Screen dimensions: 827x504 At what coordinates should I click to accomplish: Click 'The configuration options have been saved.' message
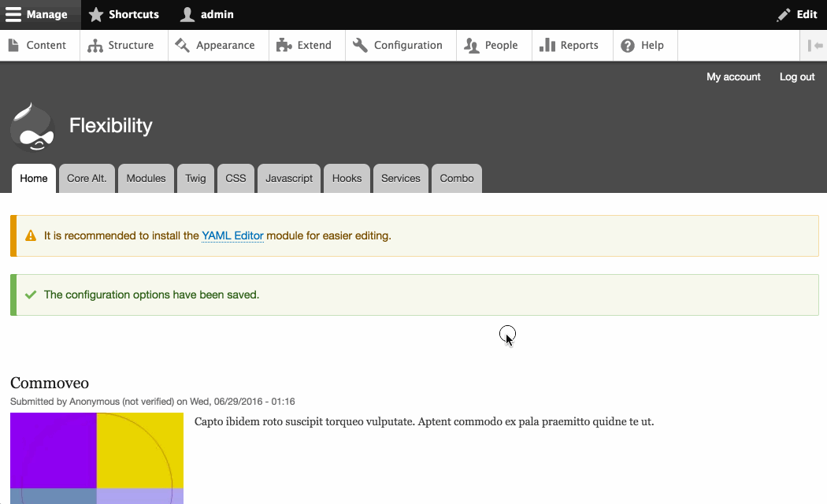coord(151,295)
